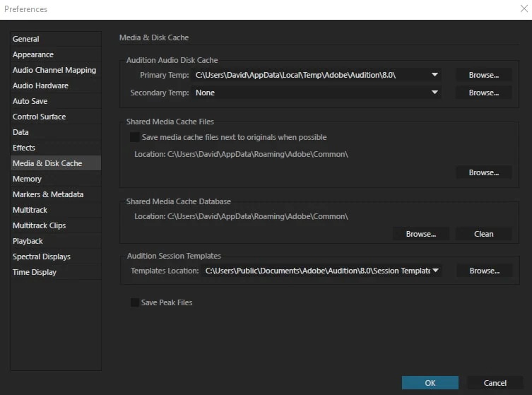
Task: Click the Templates Location path field
Action: tap(321, 271)
